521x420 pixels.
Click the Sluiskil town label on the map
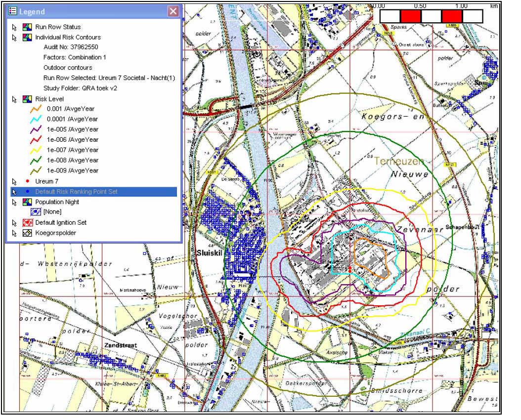click(x=209, y=253)
